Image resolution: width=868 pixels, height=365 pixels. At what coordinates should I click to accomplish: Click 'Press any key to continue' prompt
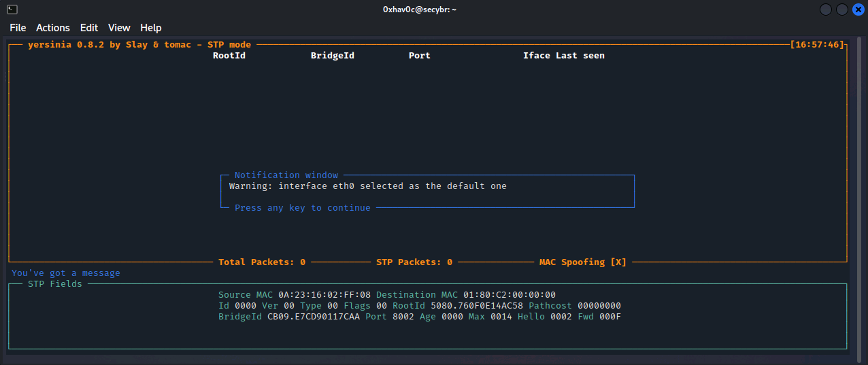[303, 208]
